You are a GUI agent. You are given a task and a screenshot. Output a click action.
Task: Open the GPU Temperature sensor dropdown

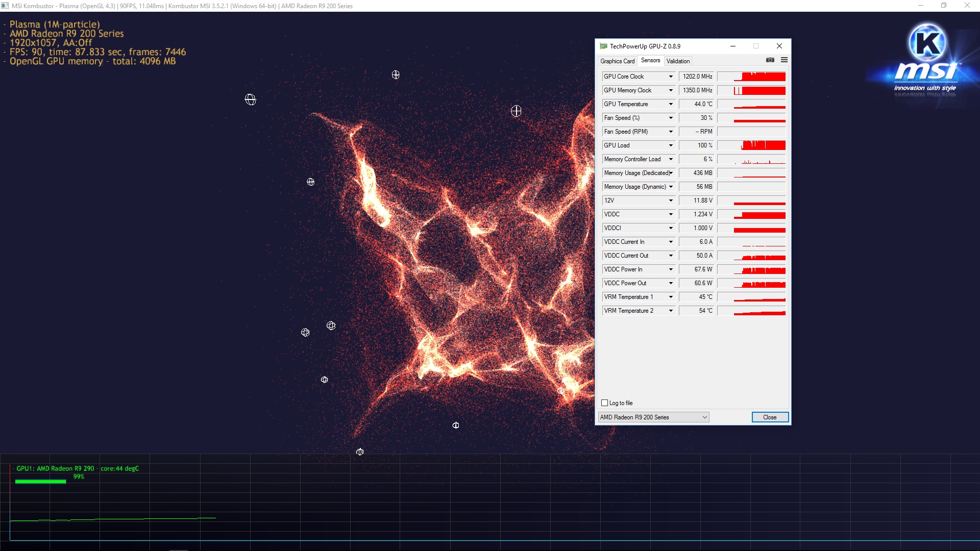tap(671, 104)
